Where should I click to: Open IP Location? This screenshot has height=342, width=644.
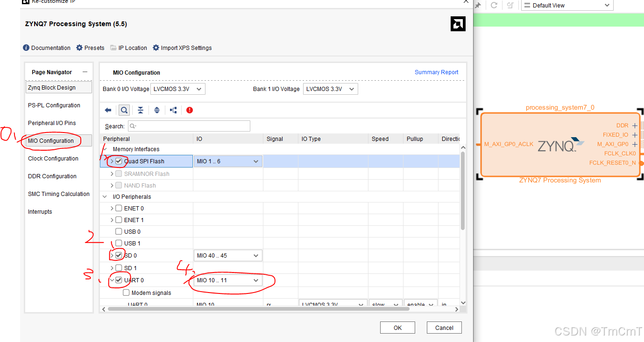[129, 48]
